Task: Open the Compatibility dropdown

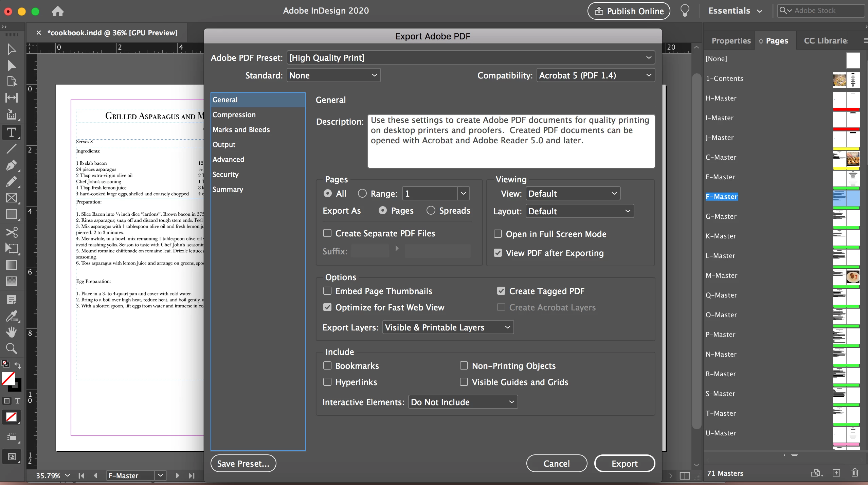Action: (596, 75)
